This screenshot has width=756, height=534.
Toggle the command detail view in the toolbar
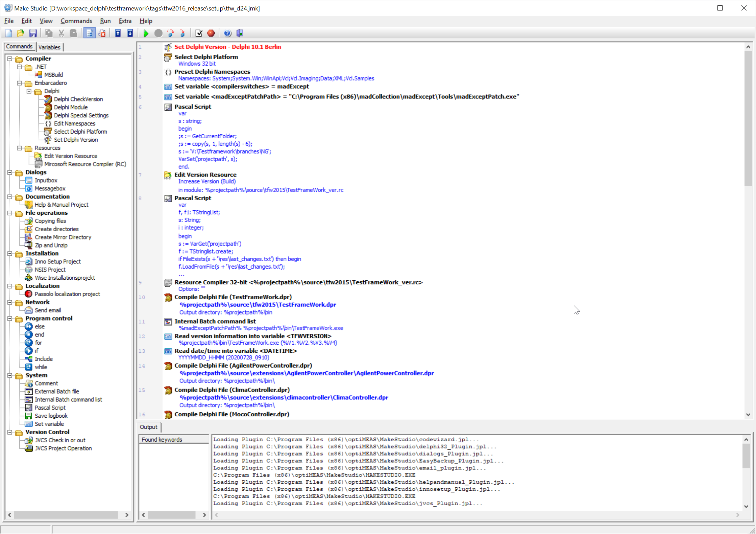point(89,33)
